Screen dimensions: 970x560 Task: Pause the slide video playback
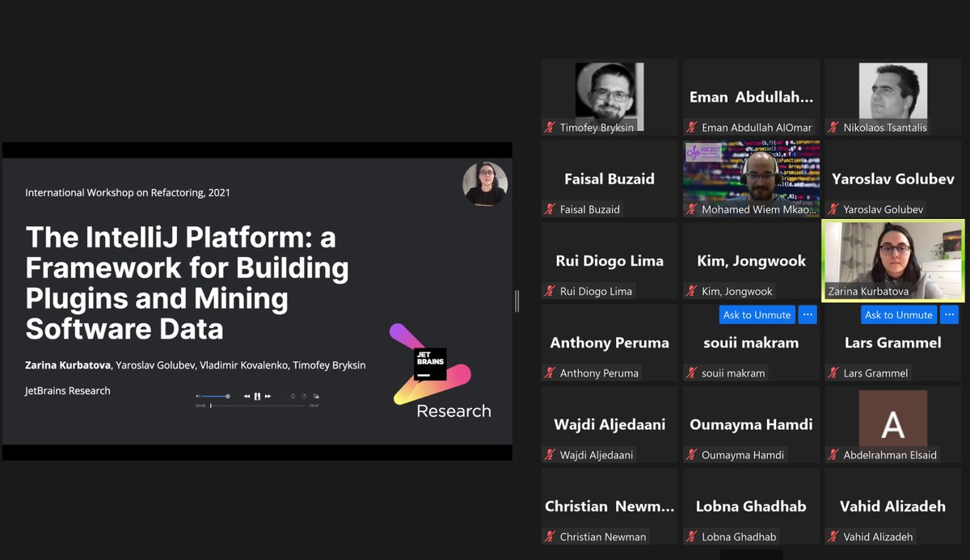(x=257, y=396)
